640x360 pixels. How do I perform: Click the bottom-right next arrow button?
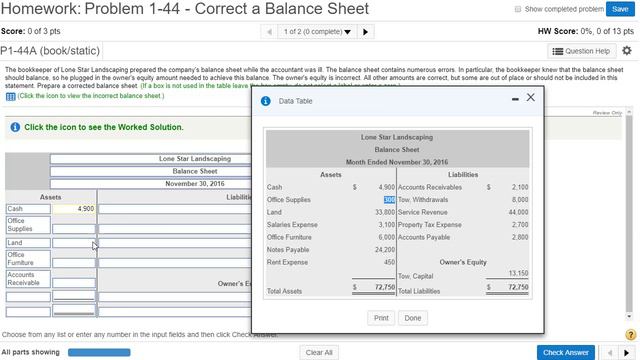click(627, 353)
